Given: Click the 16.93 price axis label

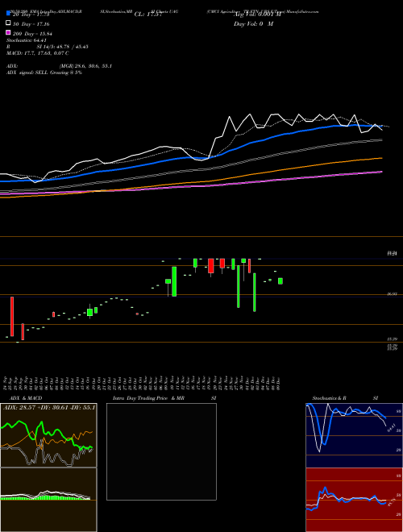Looking at the screenshot, I should point(392,294).
